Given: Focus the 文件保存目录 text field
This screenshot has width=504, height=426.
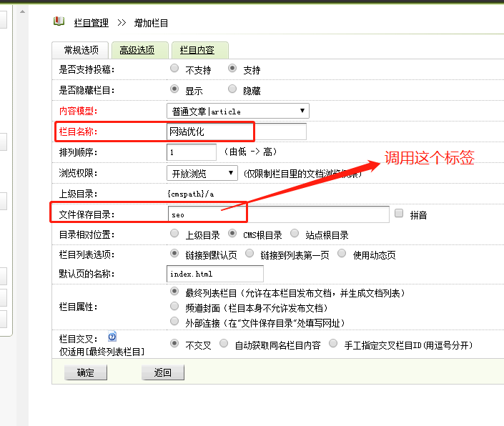Looking at the screenshot, I should 278,214.
